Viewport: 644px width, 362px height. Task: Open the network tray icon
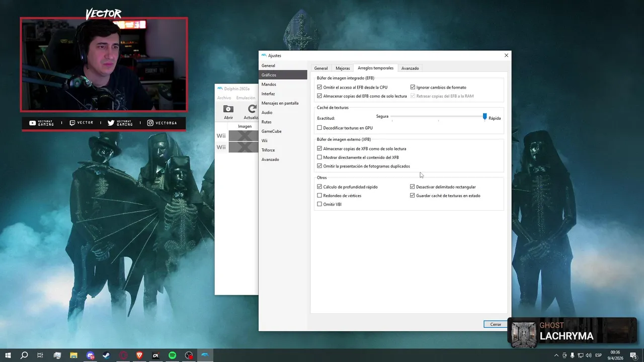580,355
